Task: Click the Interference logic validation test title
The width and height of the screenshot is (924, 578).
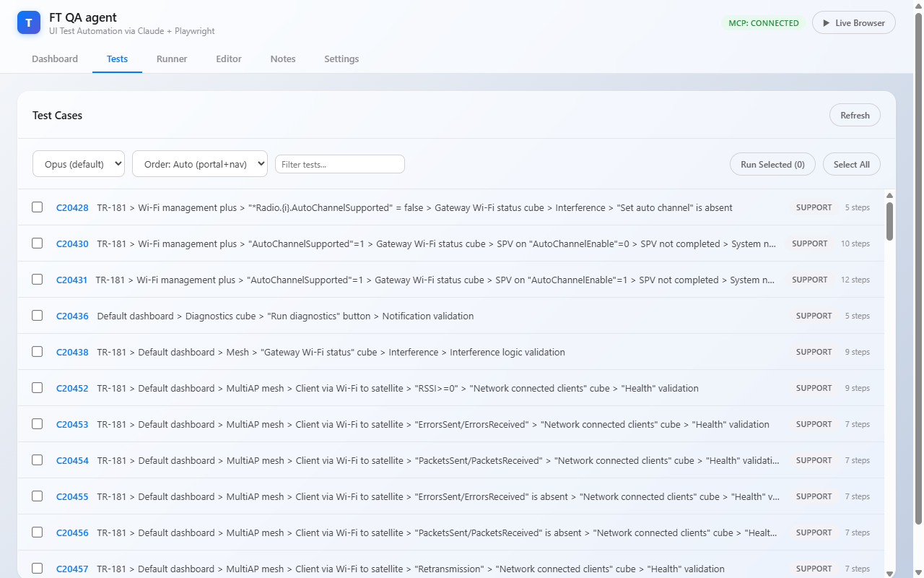Action: pyautogui.click(x=331, y=352)
